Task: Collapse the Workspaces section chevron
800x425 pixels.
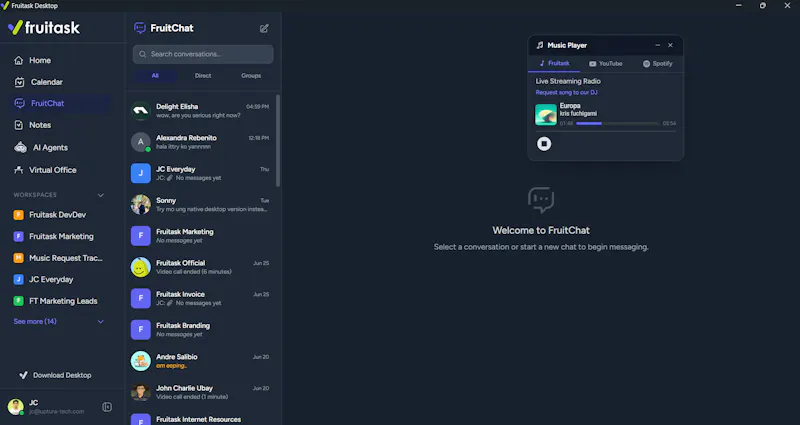Action: (101, 195)
